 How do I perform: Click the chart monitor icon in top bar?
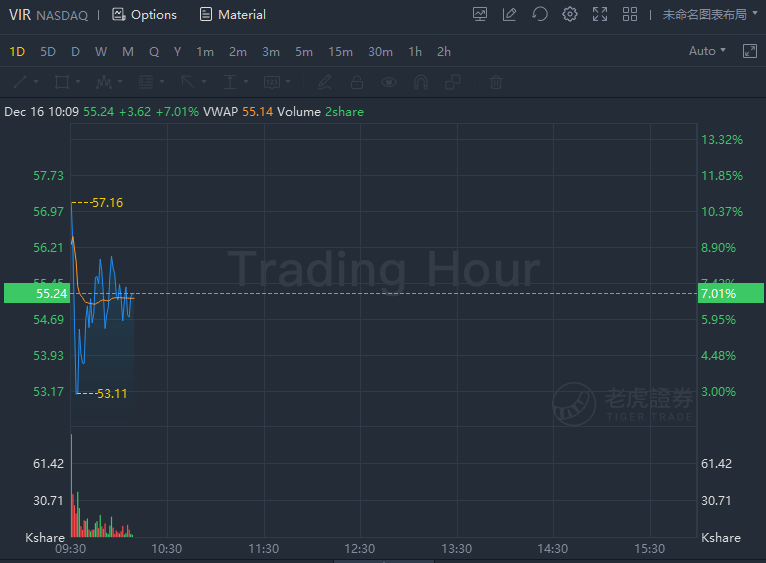click(480, 15)
